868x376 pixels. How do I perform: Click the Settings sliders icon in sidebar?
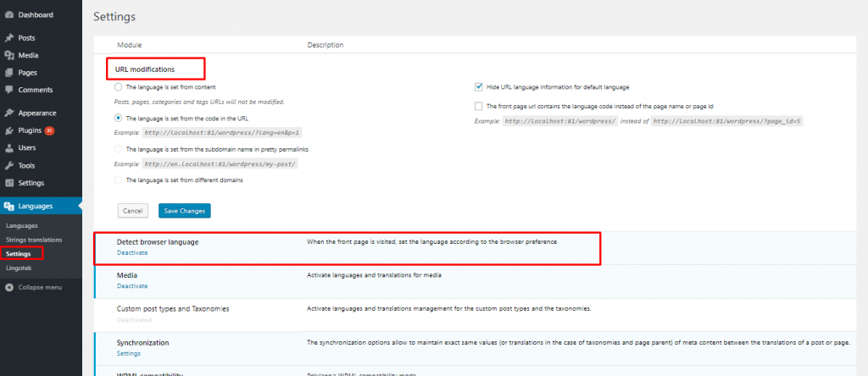(8, 183)
